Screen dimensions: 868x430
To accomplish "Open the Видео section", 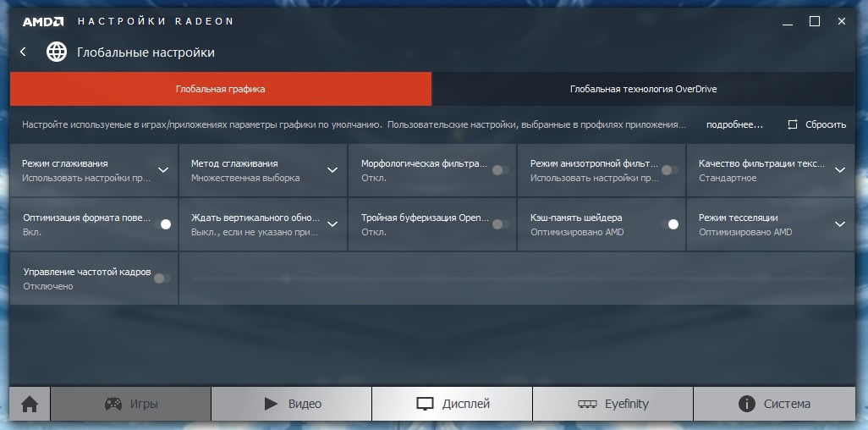I will 291,404.
